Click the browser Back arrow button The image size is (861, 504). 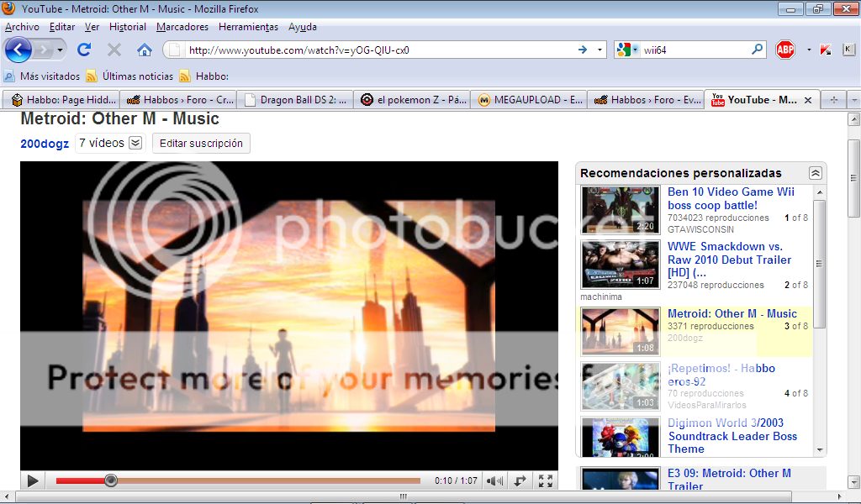coord(18,50)
